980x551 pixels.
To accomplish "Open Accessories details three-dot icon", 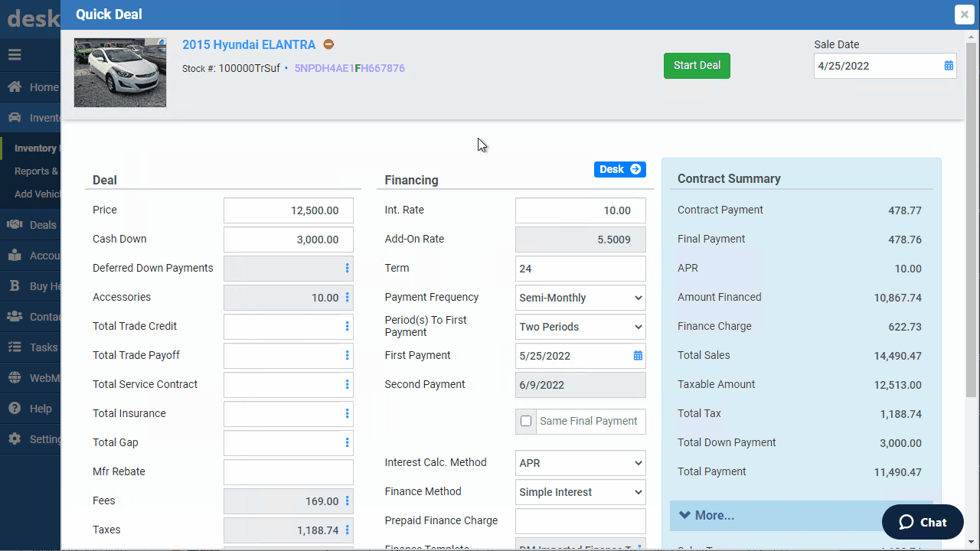I will pos(347,298).
